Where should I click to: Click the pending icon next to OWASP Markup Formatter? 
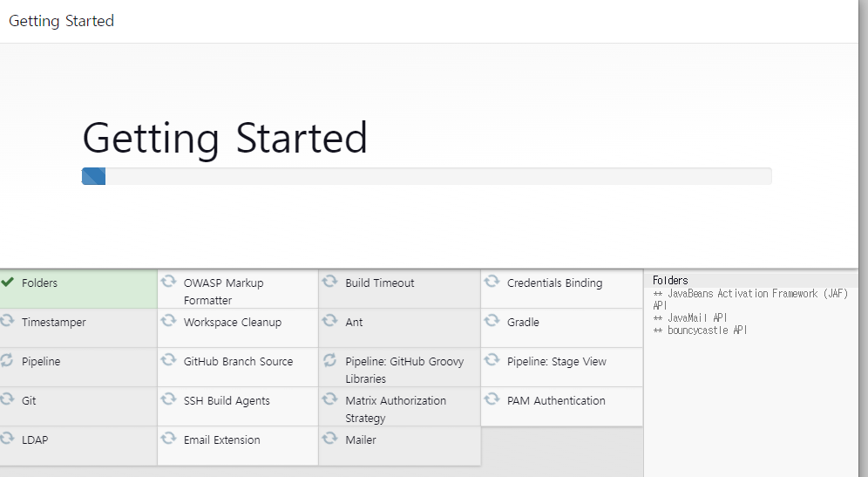pos(168,282)
